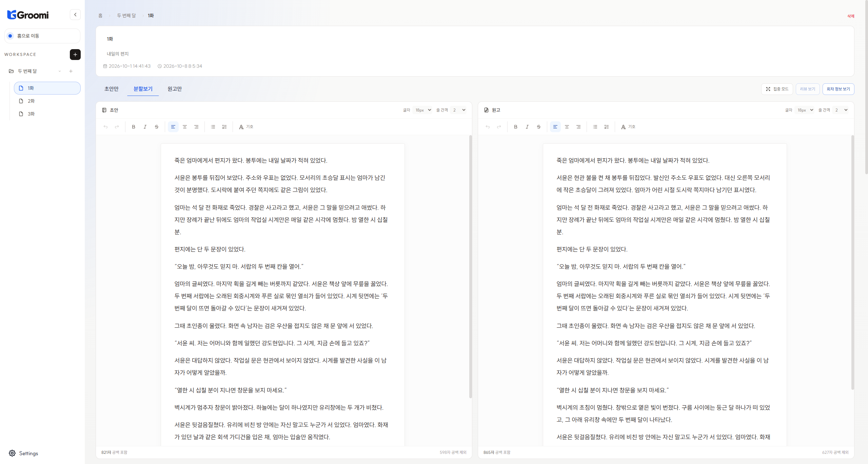Expand the 두 번째 달 folder chevron
The height and width of the screenshot is (464, 868).
60,71
